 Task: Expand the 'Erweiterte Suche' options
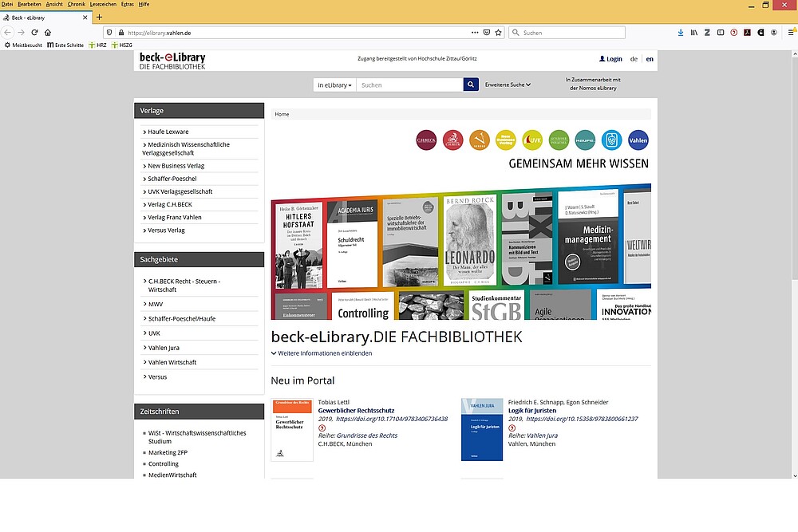[x=508, y=85]
